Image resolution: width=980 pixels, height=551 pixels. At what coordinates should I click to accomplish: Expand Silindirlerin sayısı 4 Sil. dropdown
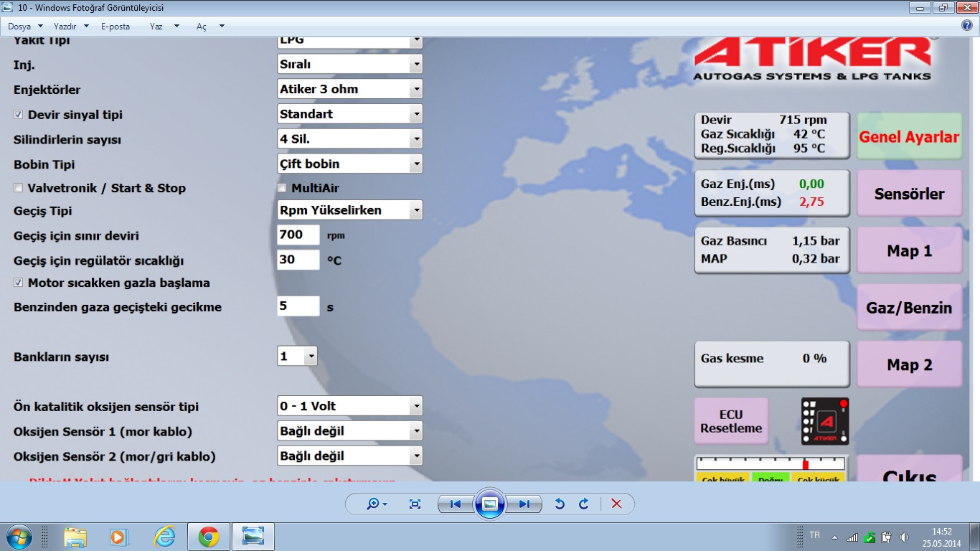coord(350,138)
